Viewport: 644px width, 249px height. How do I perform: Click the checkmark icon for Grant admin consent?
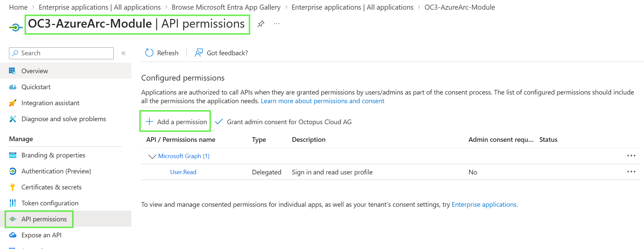click(x=219, y=122)
